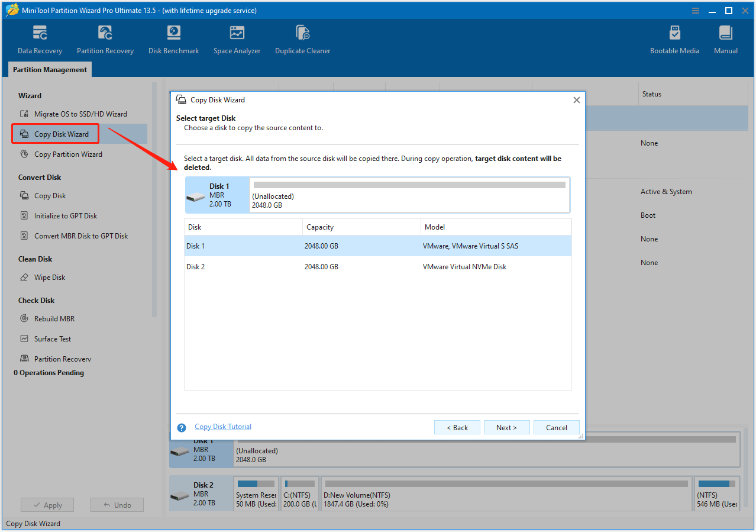Open the hamburger menu in the title bar
Viewport: 756px width, 532px height.
[x=695, y=10]
